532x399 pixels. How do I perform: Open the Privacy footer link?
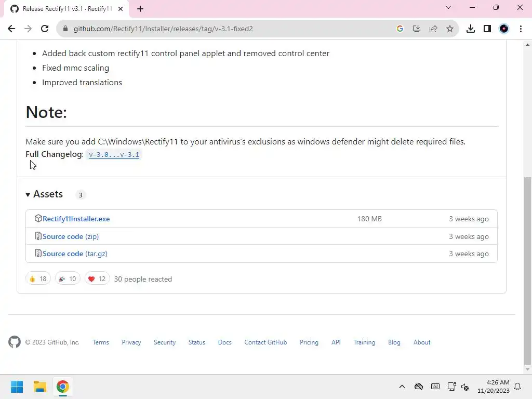(131, 342)
